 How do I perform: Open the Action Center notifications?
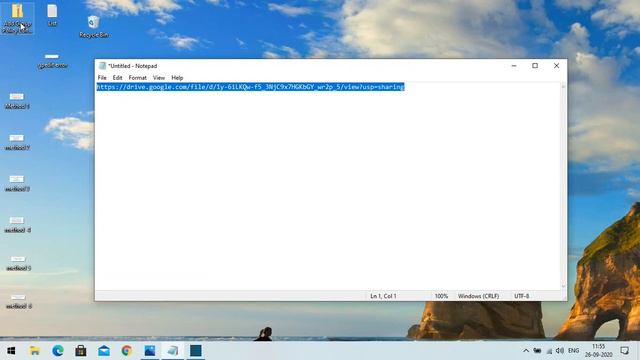click(624, 351)
